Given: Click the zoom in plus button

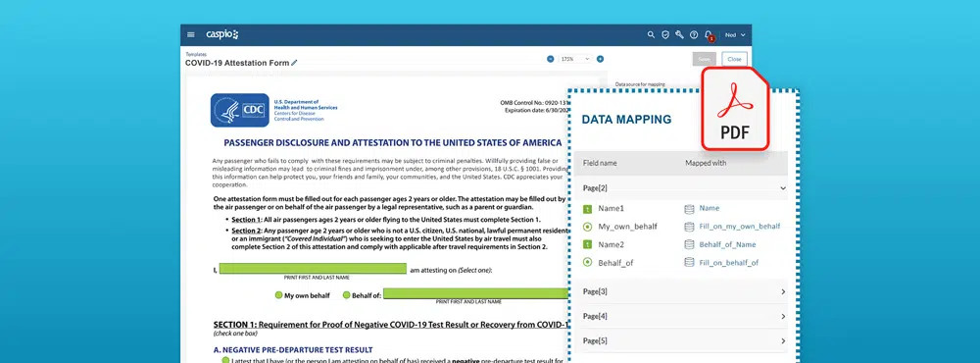Looking at the screenshot, I should [x=600, y=59].
